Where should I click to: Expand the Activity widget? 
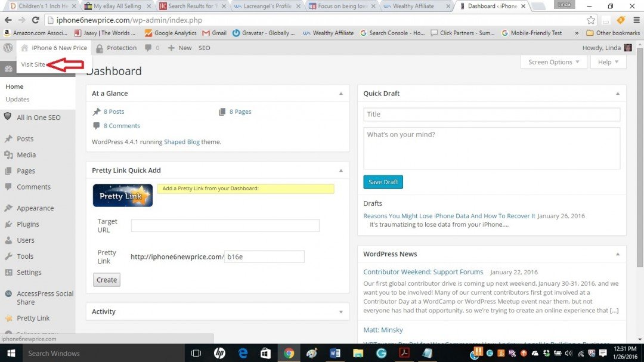pos(341,312)
